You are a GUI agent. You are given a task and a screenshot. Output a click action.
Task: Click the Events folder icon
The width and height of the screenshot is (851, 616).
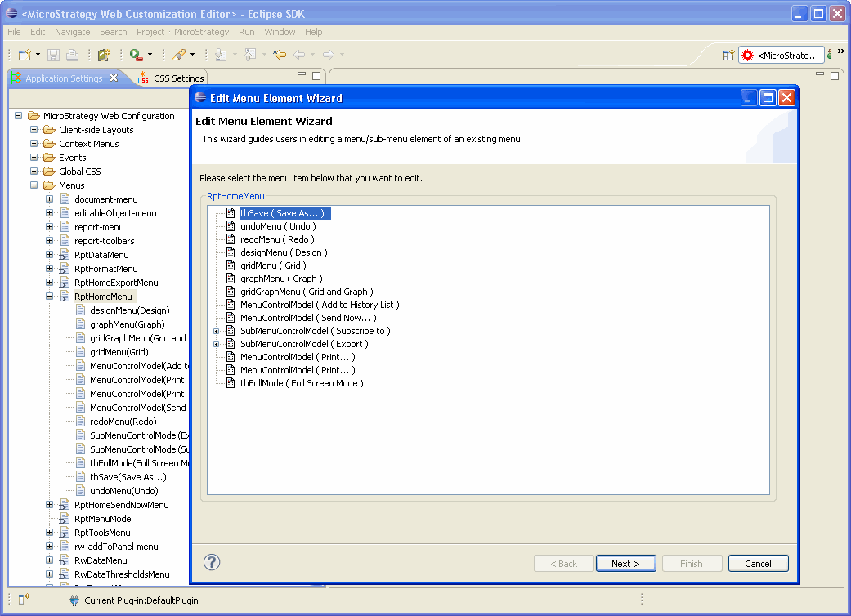(x=49, y=157)
